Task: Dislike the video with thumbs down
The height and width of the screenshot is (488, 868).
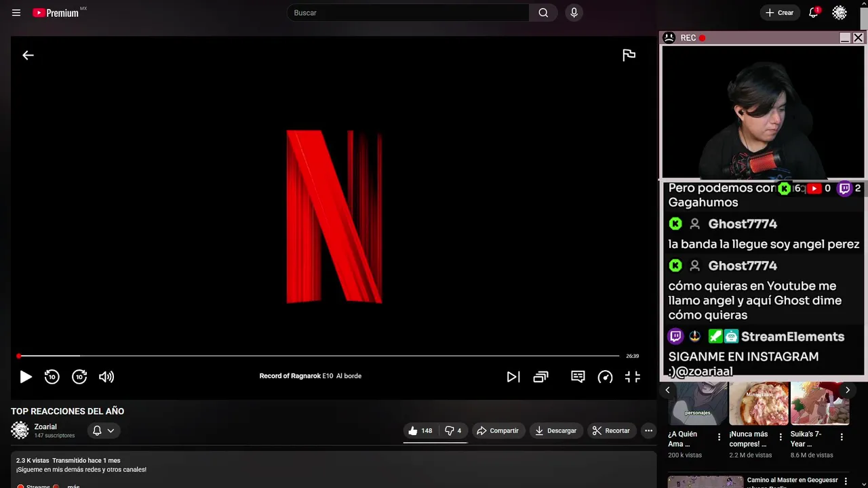Action: tap(453, 430)
